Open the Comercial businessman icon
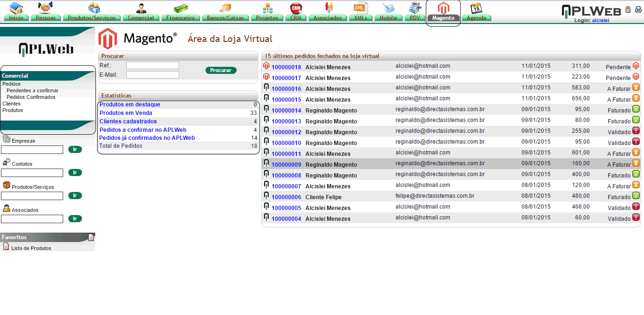 click(x=141, y=8)
